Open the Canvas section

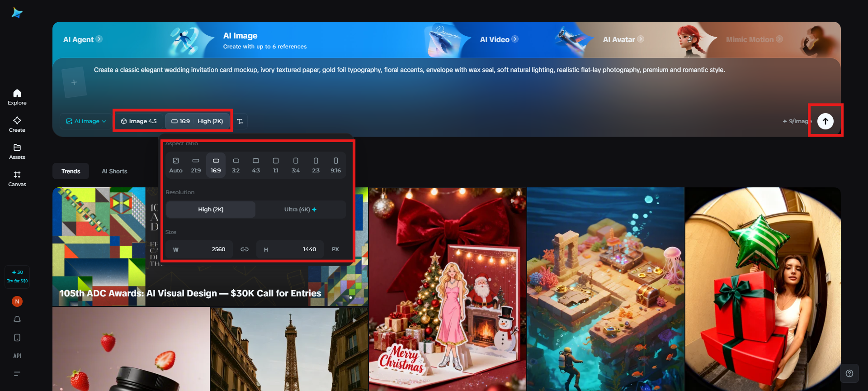17,178
